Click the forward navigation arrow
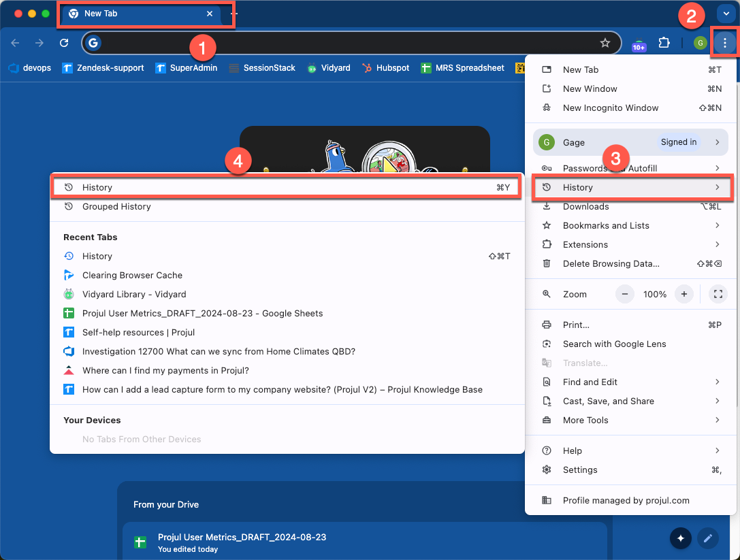Image resolution: width=740 pixels, height=560 pixels. pos(39,42)
